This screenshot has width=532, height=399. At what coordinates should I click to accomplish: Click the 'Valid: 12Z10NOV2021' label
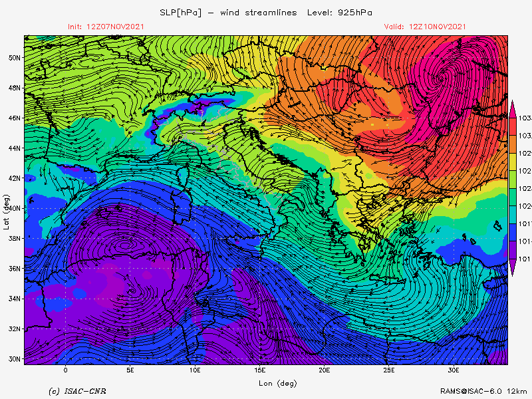coord(425,27)
